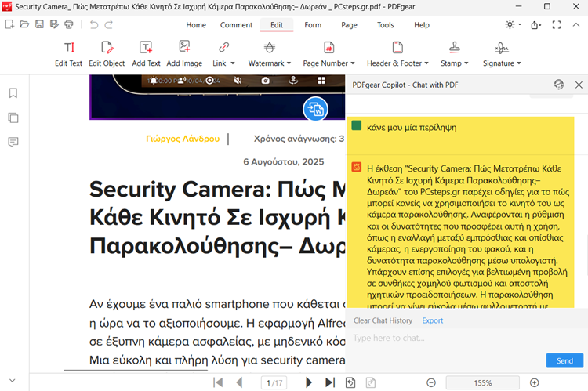This screenshot has height=391, width=588.
Task: Click the Signature tool icon
Action: (x=502, y=48)
